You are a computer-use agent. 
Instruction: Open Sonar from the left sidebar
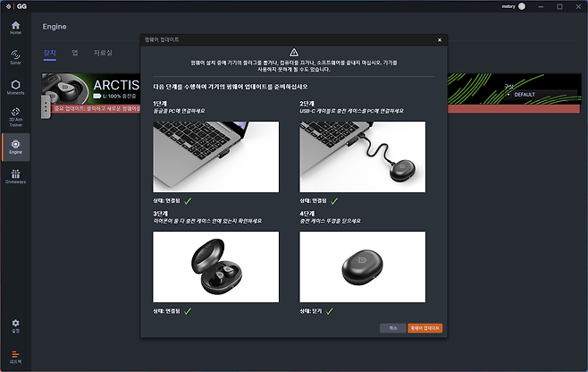[15, 55]
